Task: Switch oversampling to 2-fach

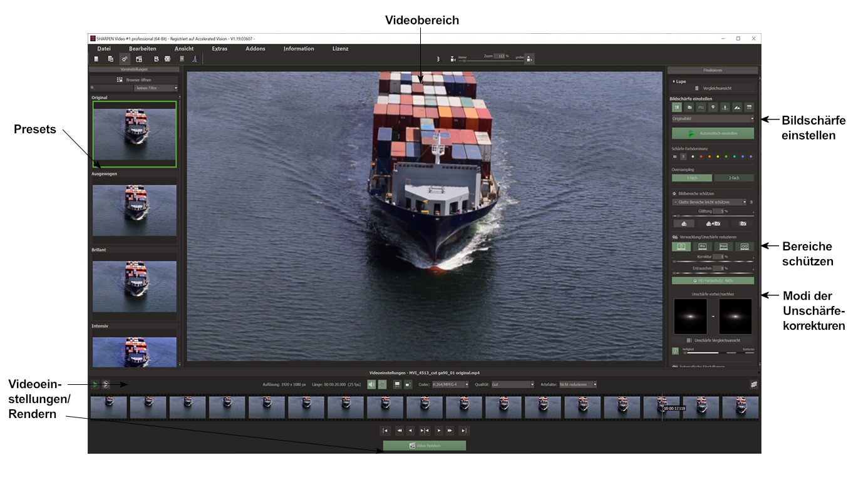Action: pos(734,178)
